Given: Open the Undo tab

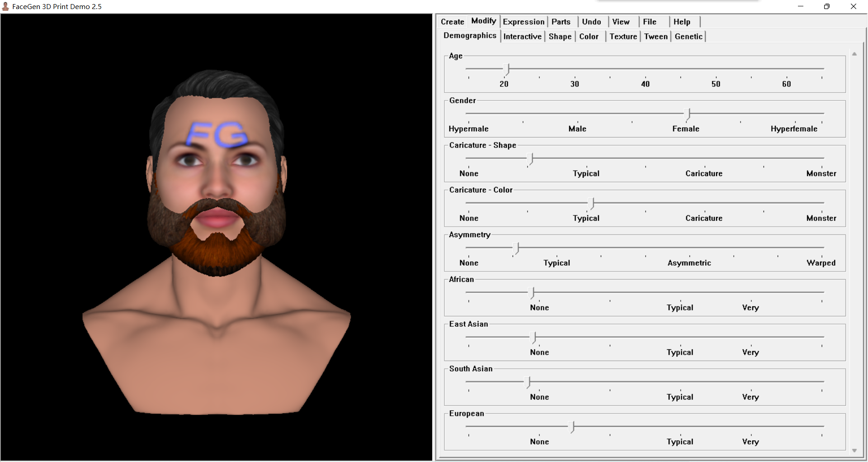Looking at the screenshot, I should 591,22.
